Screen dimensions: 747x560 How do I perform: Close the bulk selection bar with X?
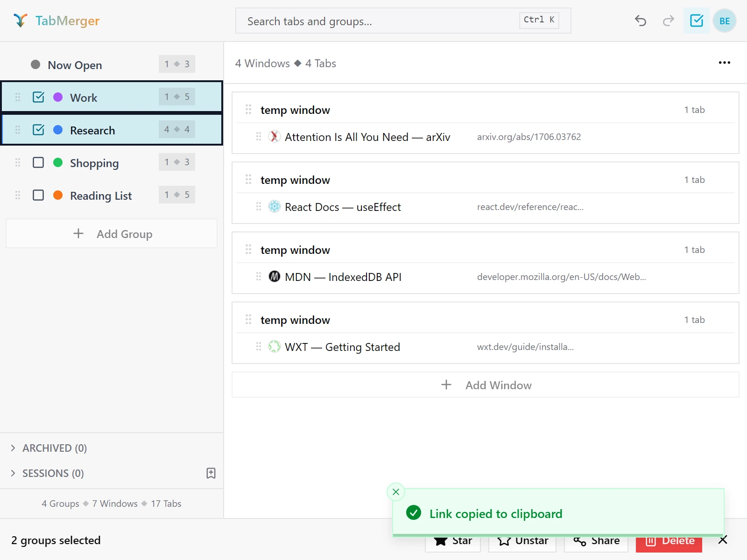click(723, 540)
